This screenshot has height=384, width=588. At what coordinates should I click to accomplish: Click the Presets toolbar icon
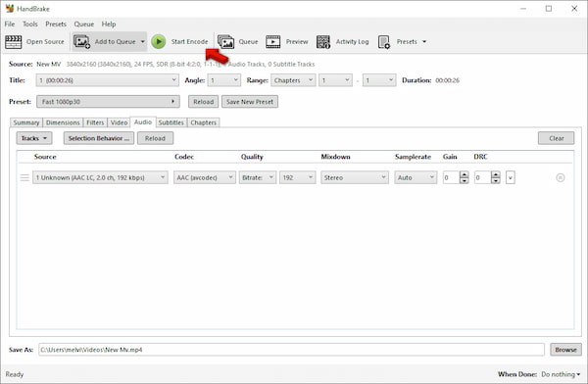(x=384, y=41)
